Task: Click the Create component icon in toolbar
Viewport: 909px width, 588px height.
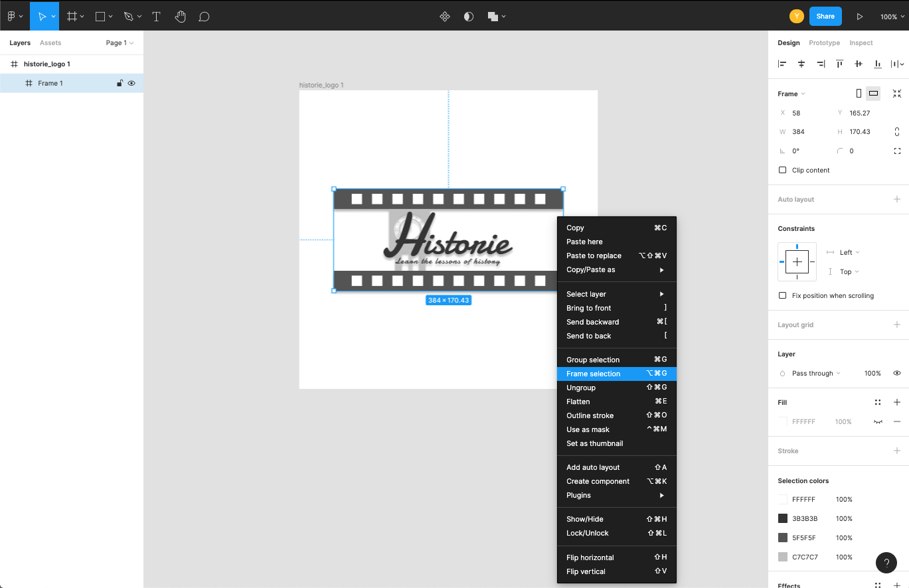Action: (445, 17)
